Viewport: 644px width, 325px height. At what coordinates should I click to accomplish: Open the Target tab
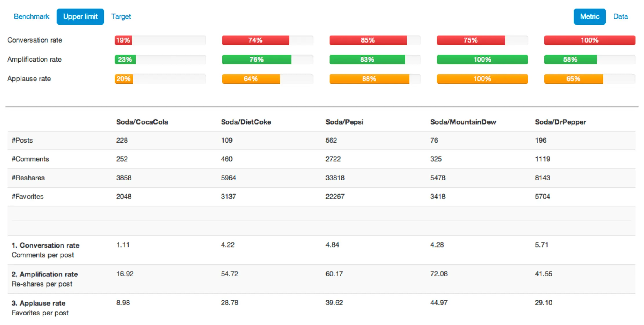121,16
